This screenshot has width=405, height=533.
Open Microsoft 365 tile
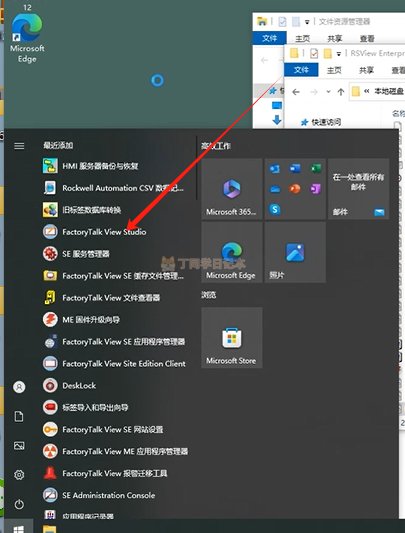[232, 189]
